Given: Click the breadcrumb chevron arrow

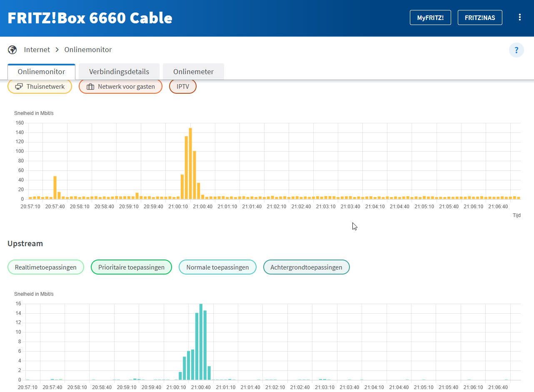Looking at the screenshot, I should [x=57, y=50].
